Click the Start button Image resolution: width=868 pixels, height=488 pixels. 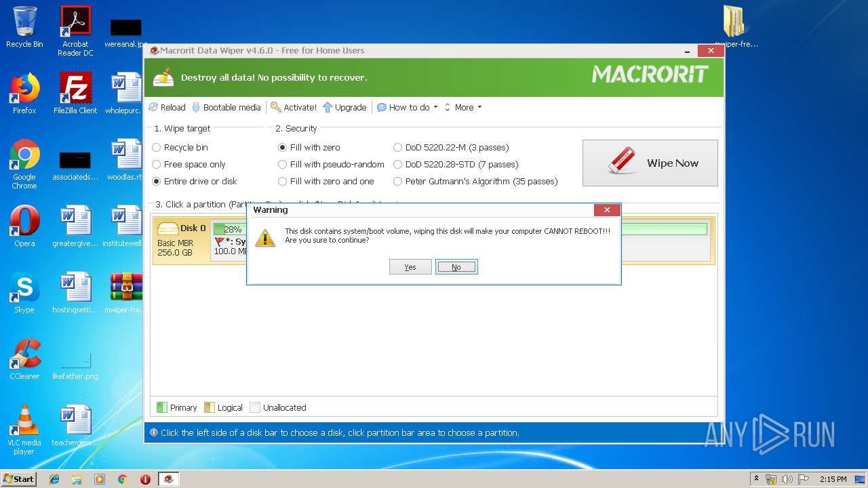[x=18, y=479]
